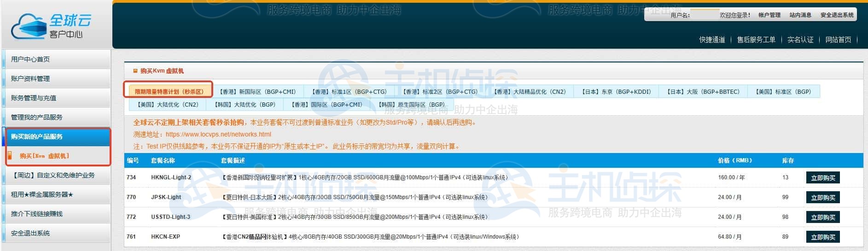Click the price 160.00 / 年
Screen dimensions: 868x251
[x=731, y=177]
